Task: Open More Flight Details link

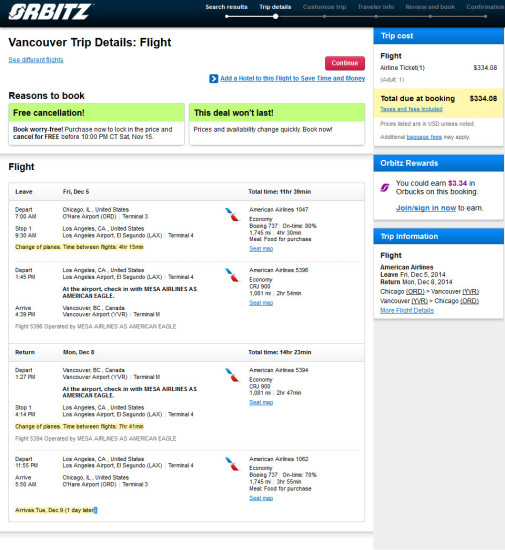Action: [407, 310]
